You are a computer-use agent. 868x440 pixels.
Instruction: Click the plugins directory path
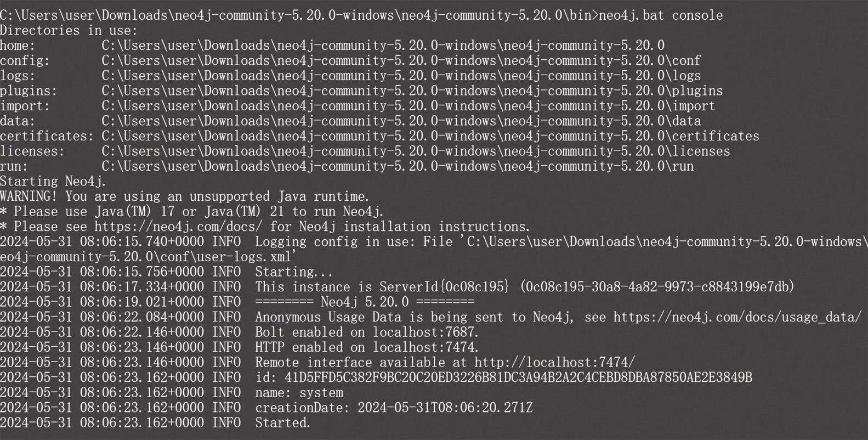click(412, 91)
